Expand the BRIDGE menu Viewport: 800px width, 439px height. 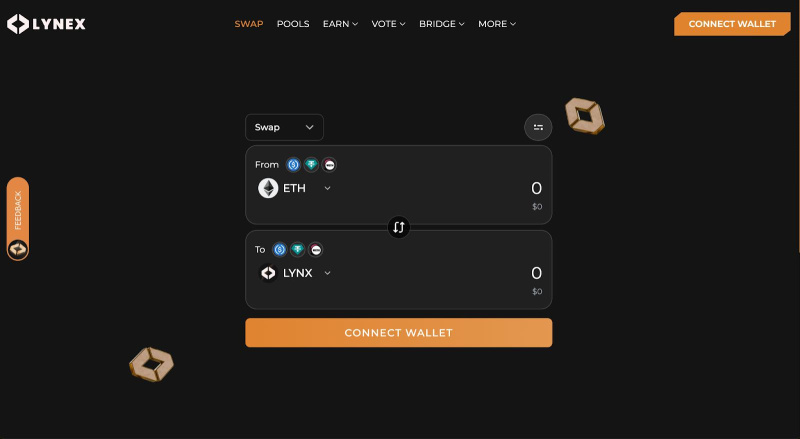click(441, 24)
